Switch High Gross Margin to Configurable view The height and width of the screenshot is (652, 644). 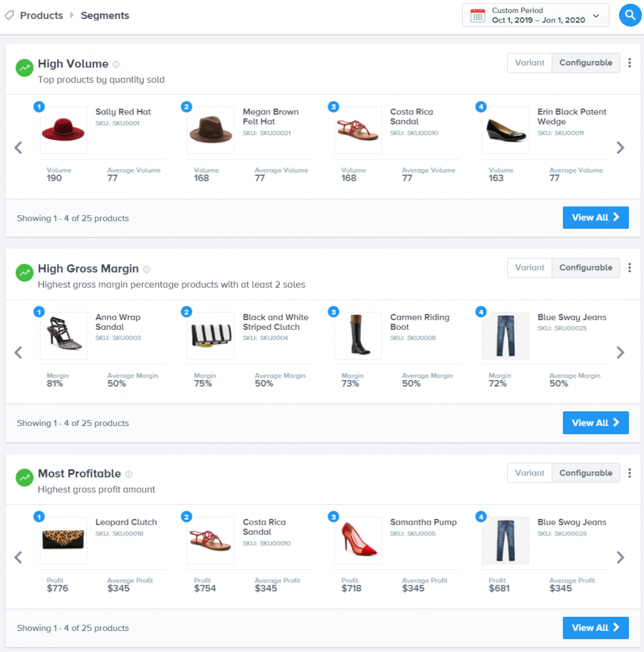click(x=585, y=268)
